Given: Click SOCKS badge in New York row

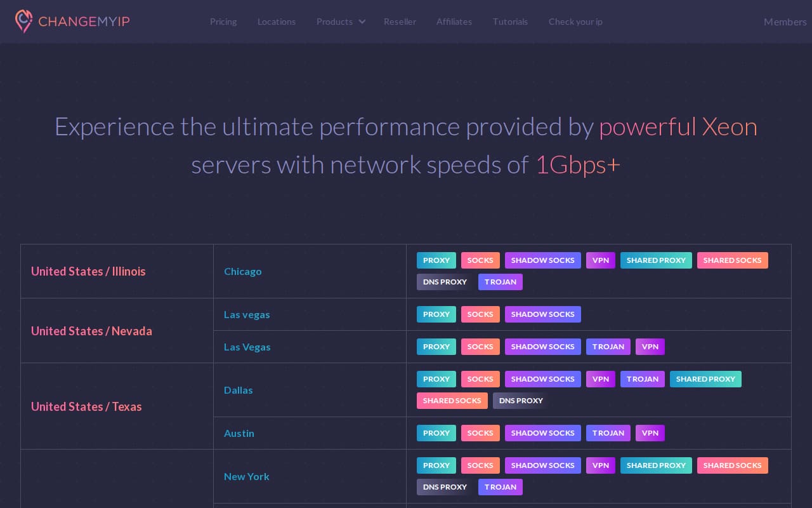Looking at the screenshot, I should tap(480, 465).
